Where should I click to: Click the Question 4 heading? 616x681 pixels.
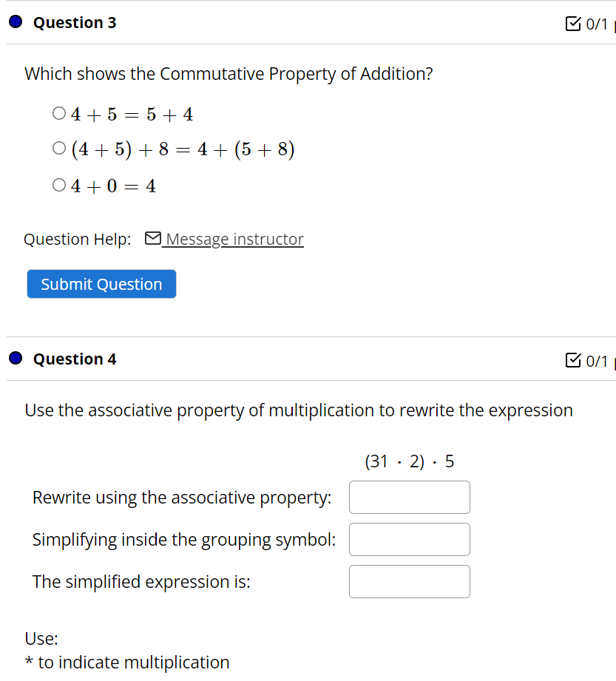coord(74,359)
